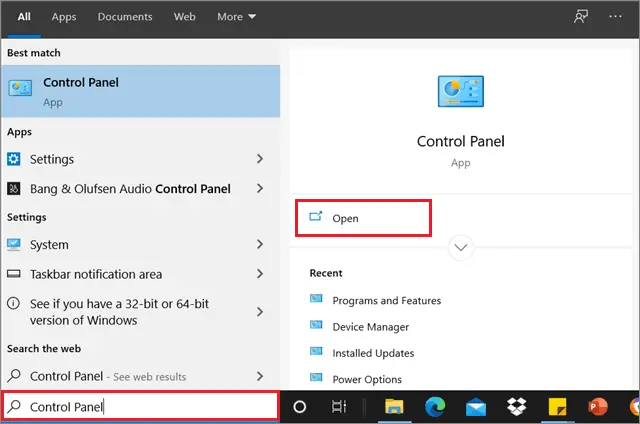Open Dropbox from the taskbar
Image resolution: width=640 pixels, height=424 pixels.
(517, 407)
